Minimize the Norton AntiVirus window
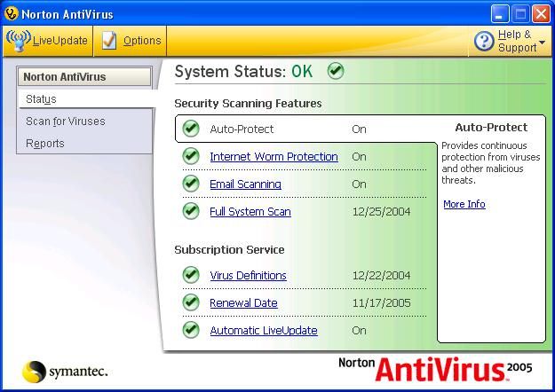Viewport: 555px width, 392px height. click(500, 14)
